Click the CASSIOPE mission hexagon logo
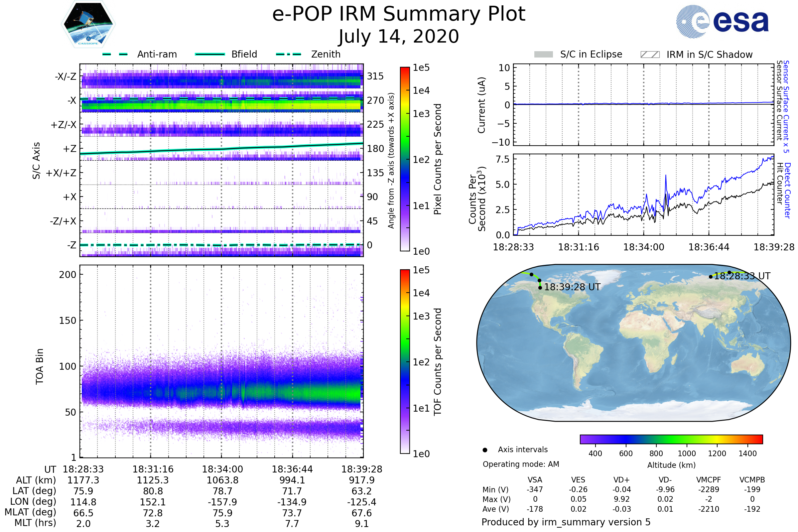 (88, 24)
